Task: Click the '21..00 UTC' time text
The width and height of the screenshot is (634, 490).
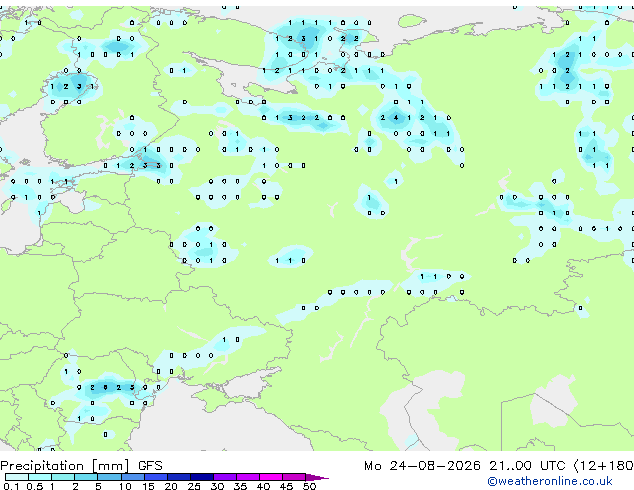Action: 527,466
